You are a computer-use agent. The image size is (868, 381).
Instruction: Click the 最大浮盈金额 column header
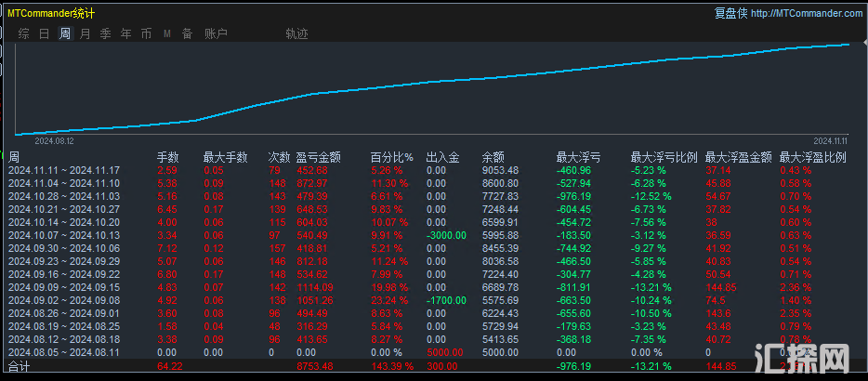point(739,157)
